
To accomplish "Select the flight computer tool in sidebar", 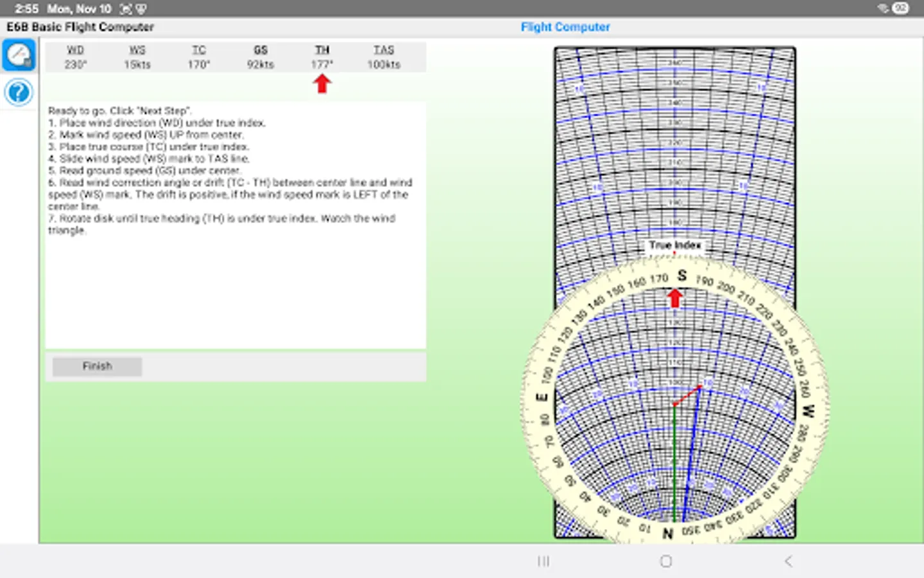I will point(19,54).
